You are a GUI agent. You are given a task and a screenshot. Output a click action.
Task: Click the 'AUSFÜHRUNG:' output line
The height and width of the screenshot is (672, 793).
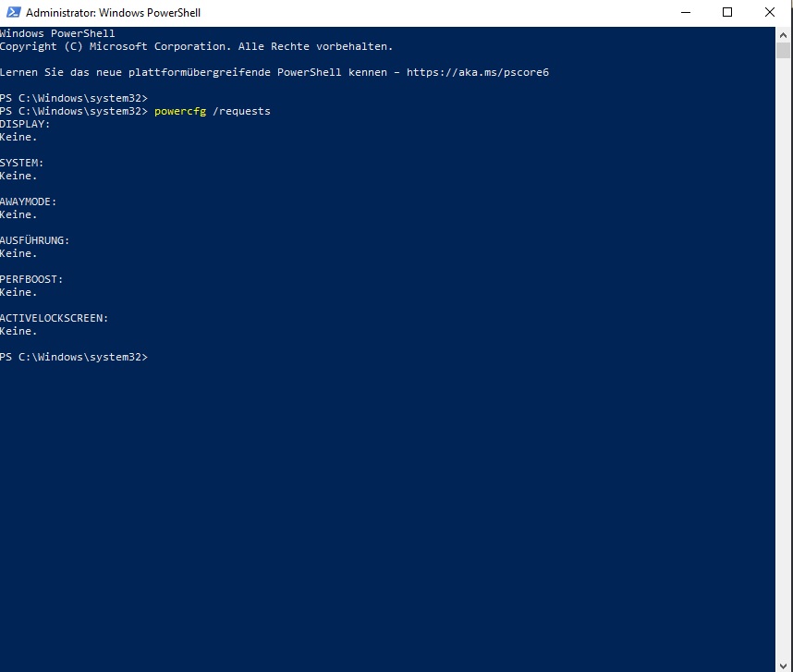coord(35,240)
